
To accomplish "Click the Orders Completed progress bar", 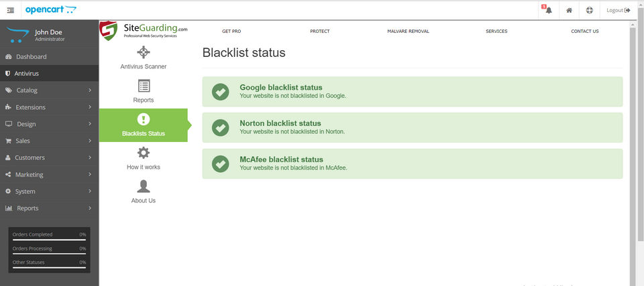I will pyautogui.click(x=49, y=239).
